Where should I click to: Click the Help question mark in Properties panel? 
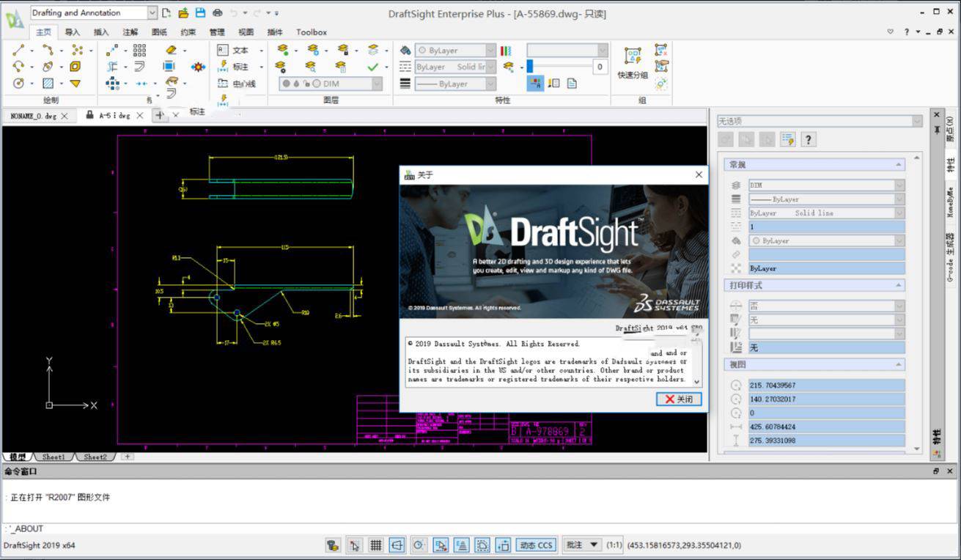point(808,139)
